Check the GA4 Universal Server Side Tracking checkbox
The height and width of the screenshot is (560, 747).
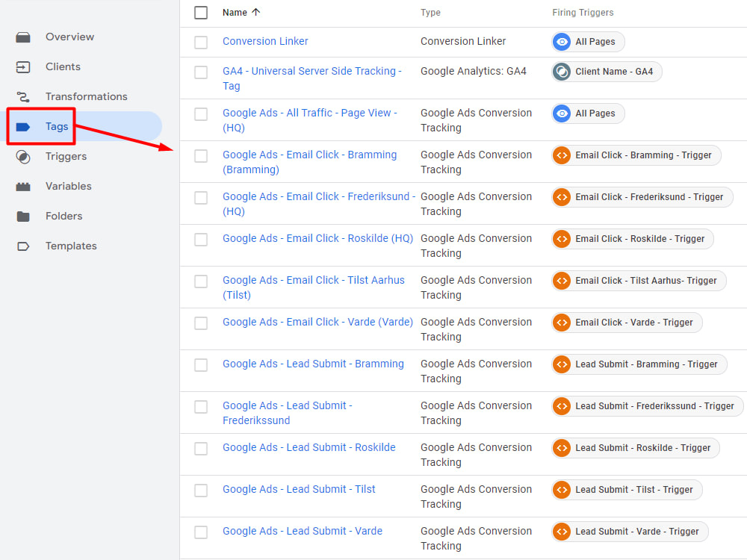(x=201, y=72)
